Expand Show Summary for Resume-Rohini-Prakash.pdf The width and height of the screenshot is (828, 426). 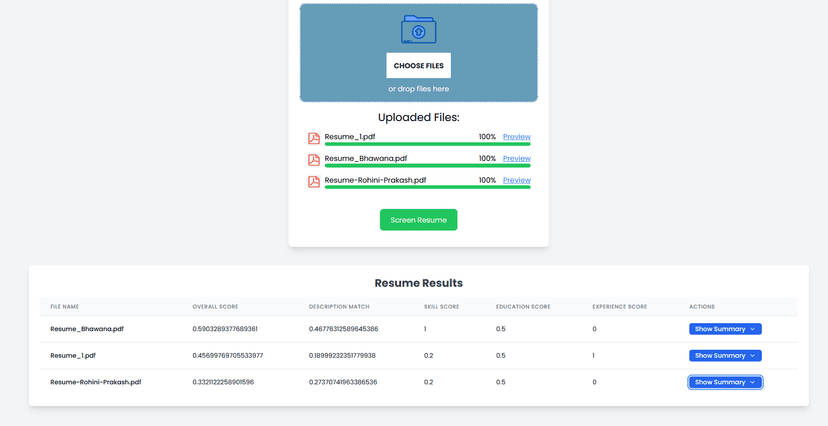tap(725, 382)
